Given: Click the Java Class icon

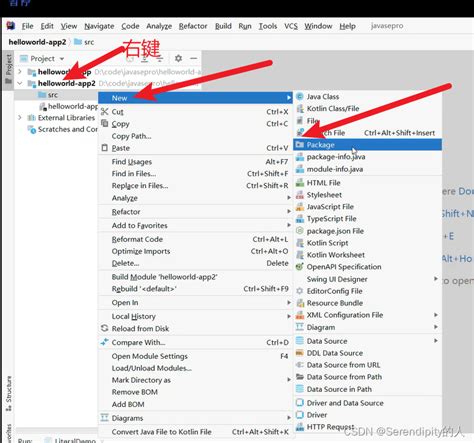Looking at the screenshot, I should [300, 97].
